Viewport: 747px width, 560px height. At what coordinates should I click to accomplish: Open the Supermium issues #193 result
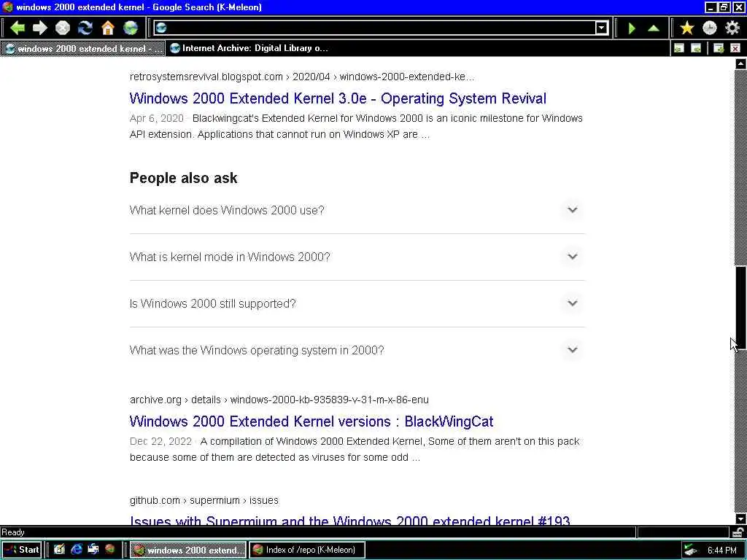click(349, 521)
